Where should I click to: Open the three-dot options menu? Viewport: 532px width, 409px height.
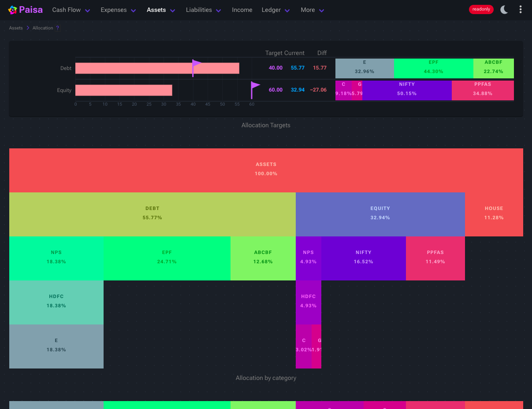521,10
